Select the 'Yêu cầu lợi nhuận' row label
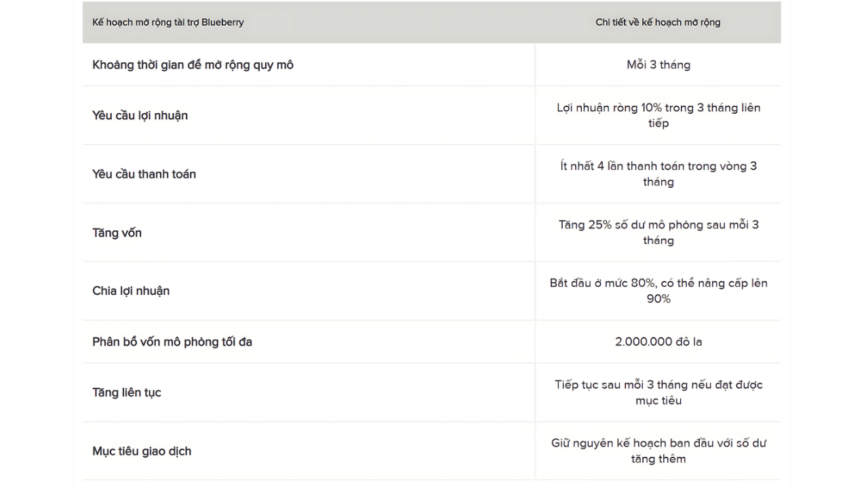 tap(140, 115)
